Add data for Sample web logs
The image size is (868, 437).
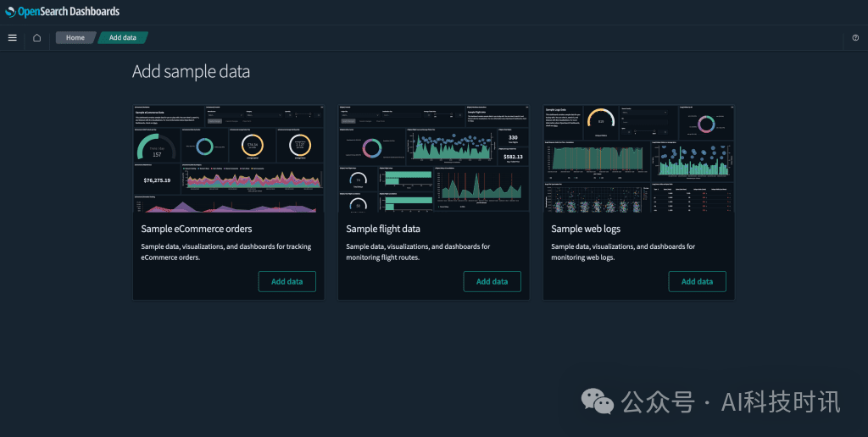pos(697,281)
